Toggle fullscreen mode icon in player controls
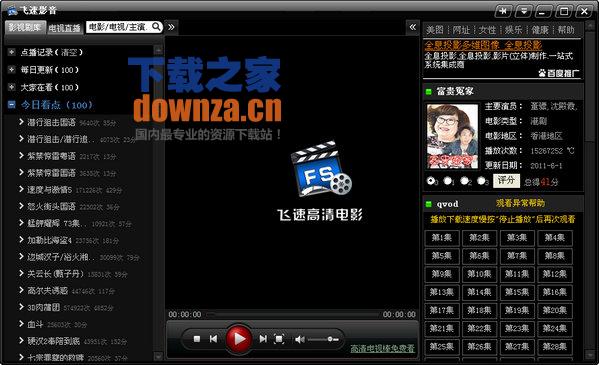 [279, 339]
